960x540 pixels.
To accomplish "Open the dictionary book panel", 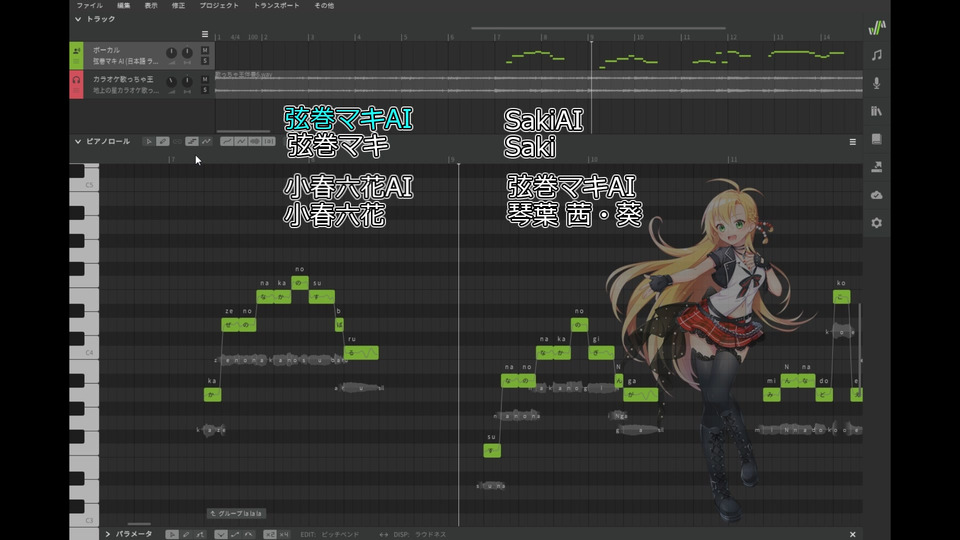I will coord(877,139).
